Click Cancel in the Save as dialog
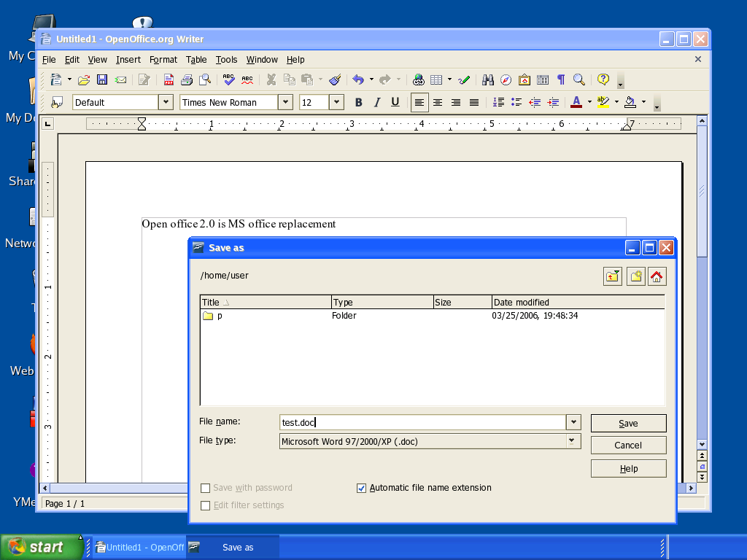747x560 pixels. (x=628, y=446)
